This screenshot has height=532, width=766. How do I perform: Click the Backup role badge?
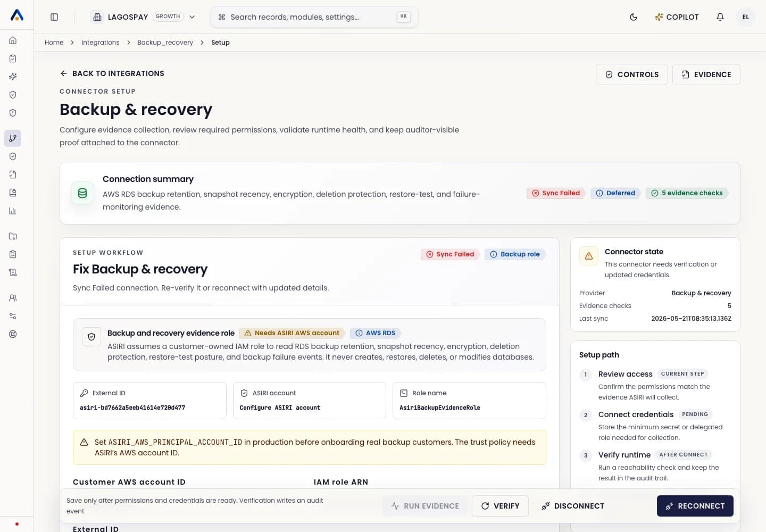515,254
